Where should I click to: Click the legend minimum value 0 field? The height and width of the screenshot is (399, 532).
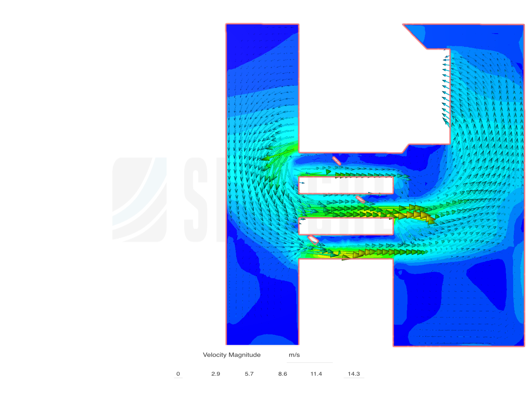coord(178,374)
